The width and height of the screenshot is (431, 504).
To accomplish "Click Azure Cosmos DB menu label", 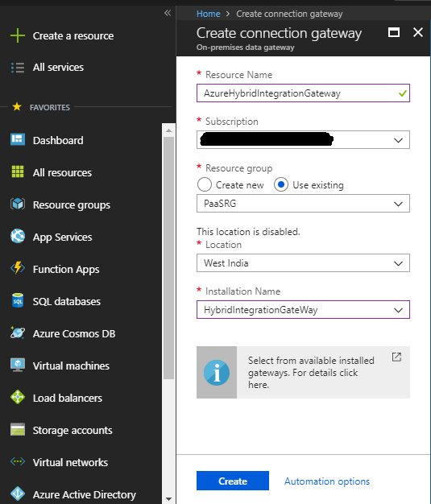I will click(74, 333).
